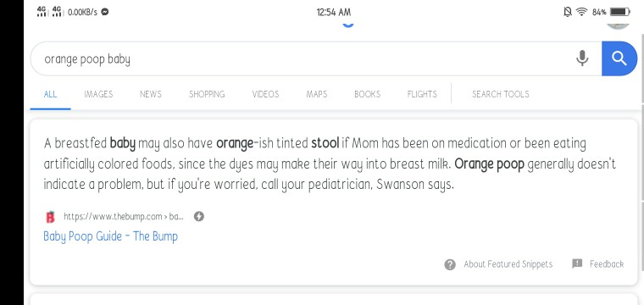Open the Shopping results tab

coord(207,94)
